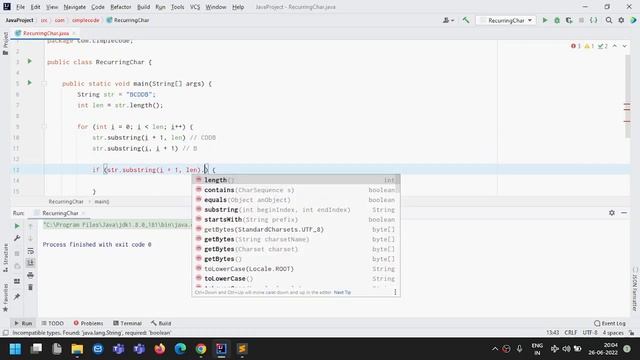Open Chrome from taskbar
This screenshot has width=640, height=360.
pos(200,349)
